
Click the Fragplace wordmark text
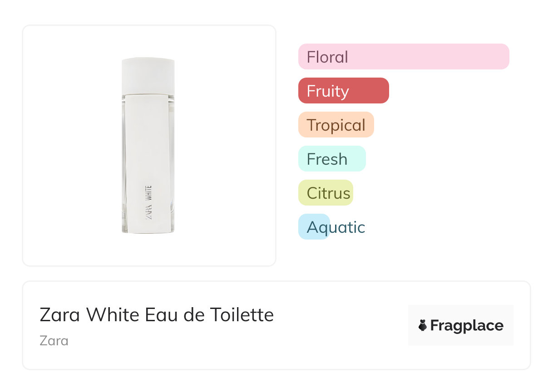coord(467,326)
